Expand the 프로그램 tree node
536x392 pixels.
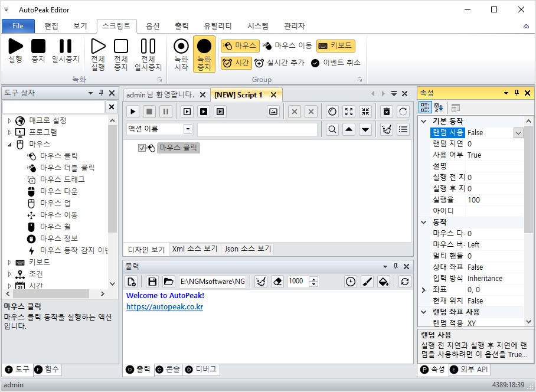[x=9, y=132]
